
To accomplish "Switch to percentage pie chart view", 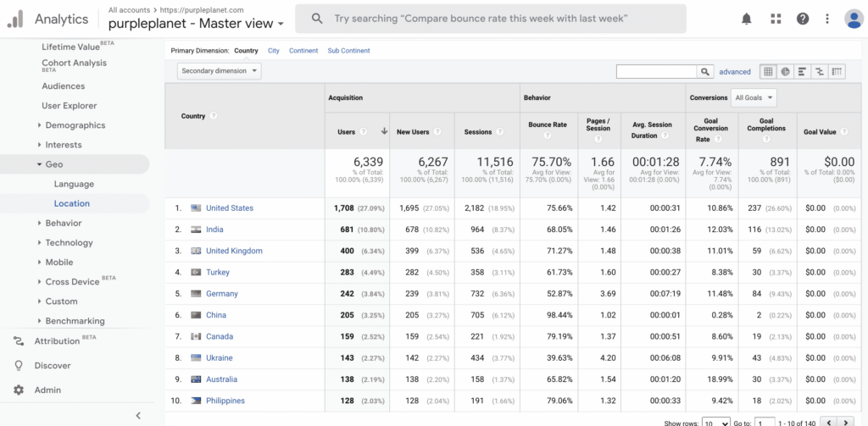I will point(785,71).
